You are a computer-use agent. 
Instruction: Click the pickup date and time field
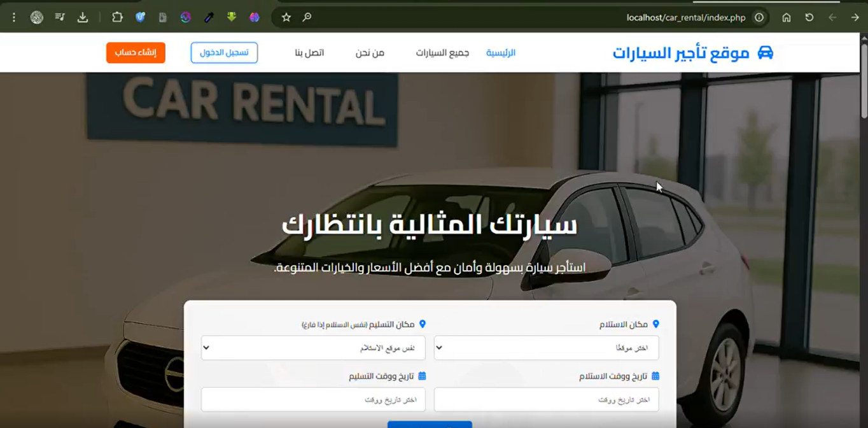coord(546,399)
